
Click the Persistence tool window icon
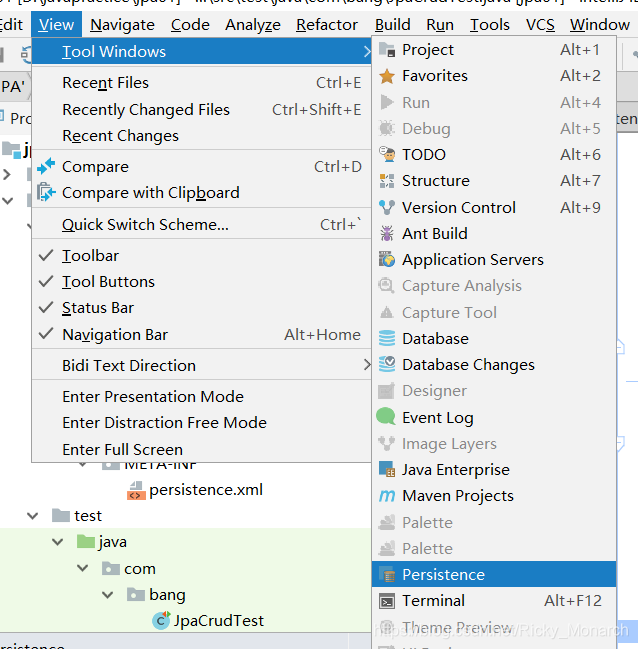[387, 574]
